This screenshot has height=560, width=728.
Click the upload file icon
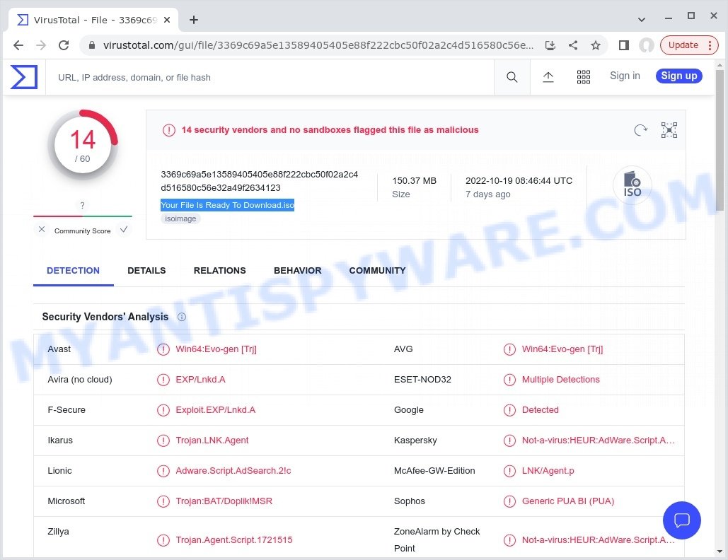click(x=548, y=77)
